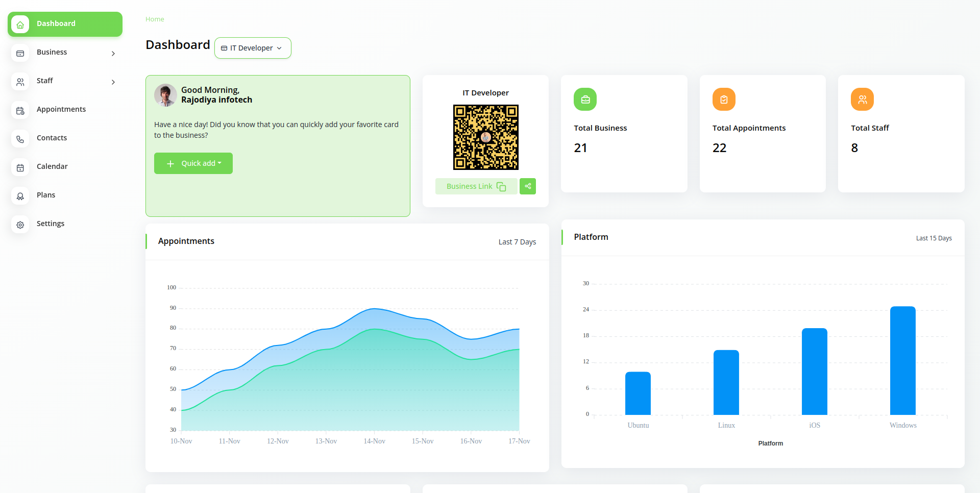Expand the Business sidebar submenu chevron

pos(113,54)
